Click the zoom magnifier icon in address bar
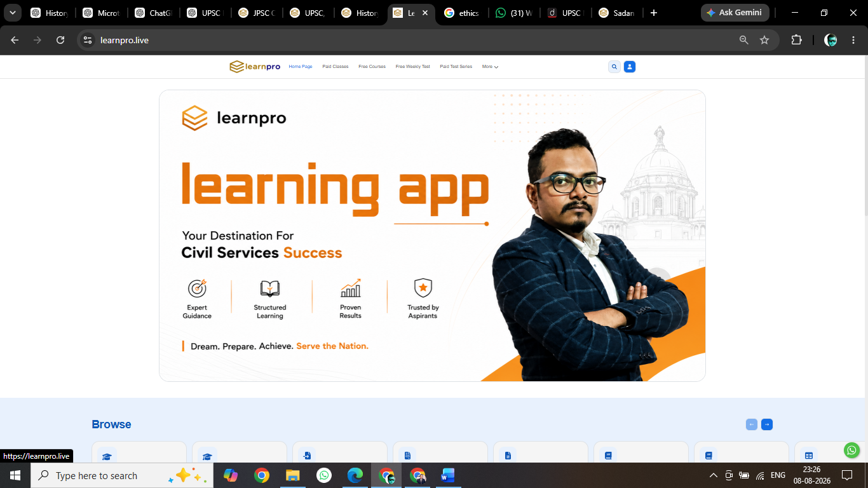 pos(744,40)
